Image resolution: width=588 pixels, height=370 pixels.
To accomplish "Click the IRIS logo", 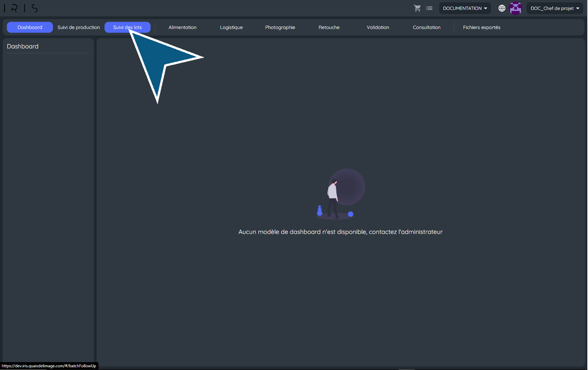I will pos(21,8).
